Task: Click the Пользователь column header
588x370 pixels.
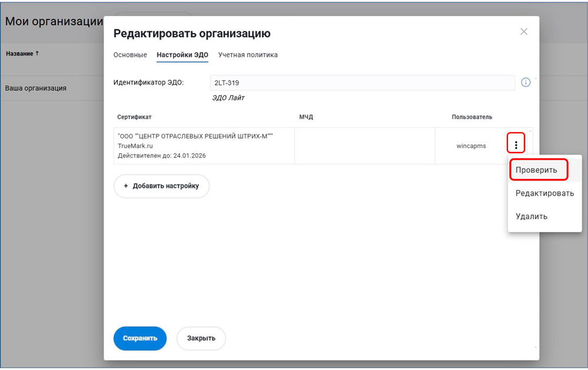Action: click(472, 117)
